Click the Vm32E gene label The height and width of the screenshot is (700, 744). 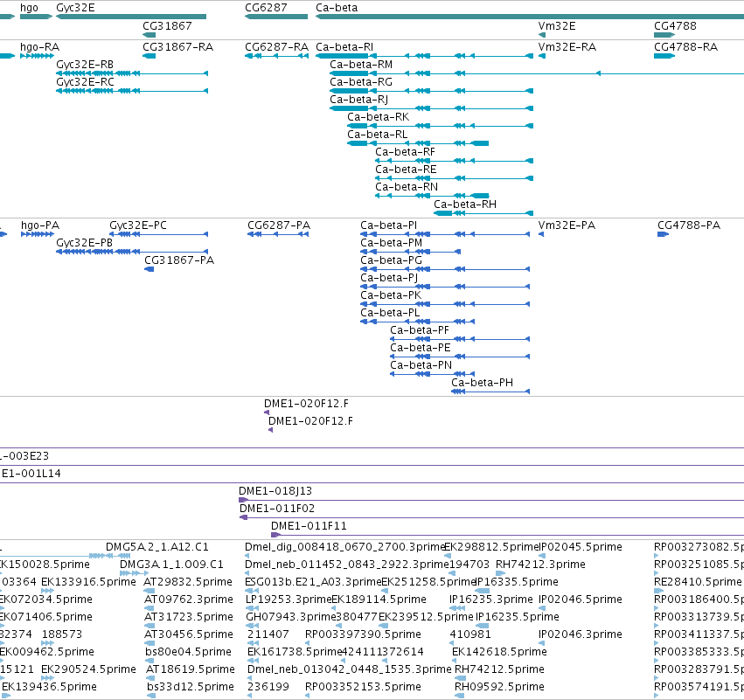(557, 25)
